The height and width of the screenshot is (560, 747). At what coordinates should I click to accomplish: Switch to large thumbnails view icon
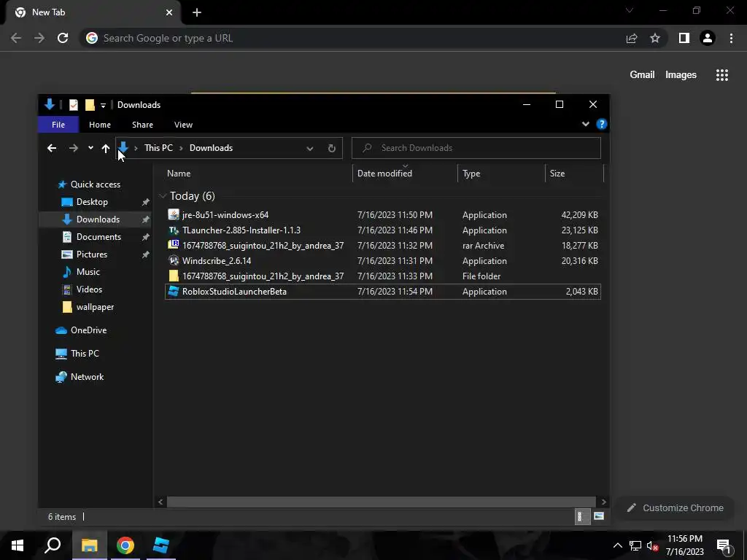tap(599, 516)
